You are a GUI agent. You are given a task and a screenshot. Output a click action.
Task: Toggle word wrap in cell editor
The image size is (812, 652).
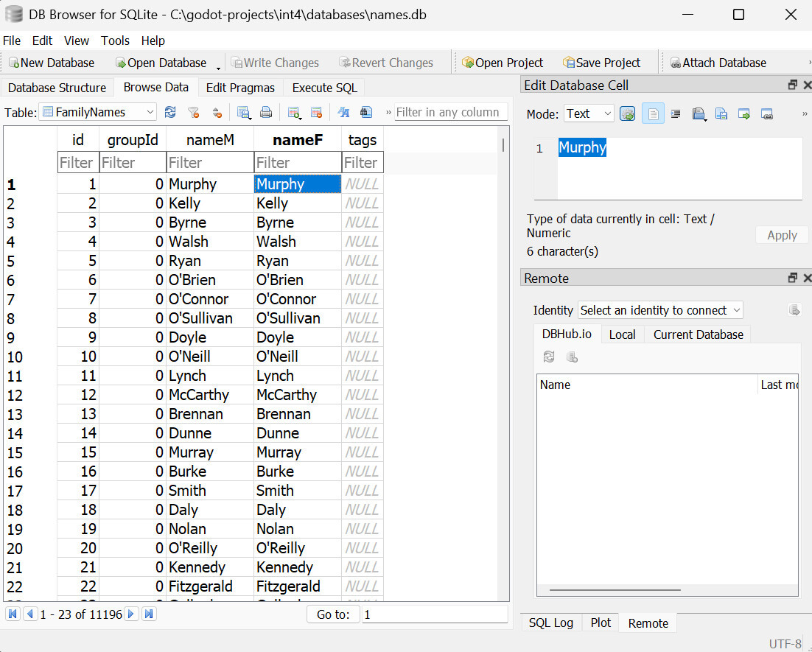click(x=653, y=113)
